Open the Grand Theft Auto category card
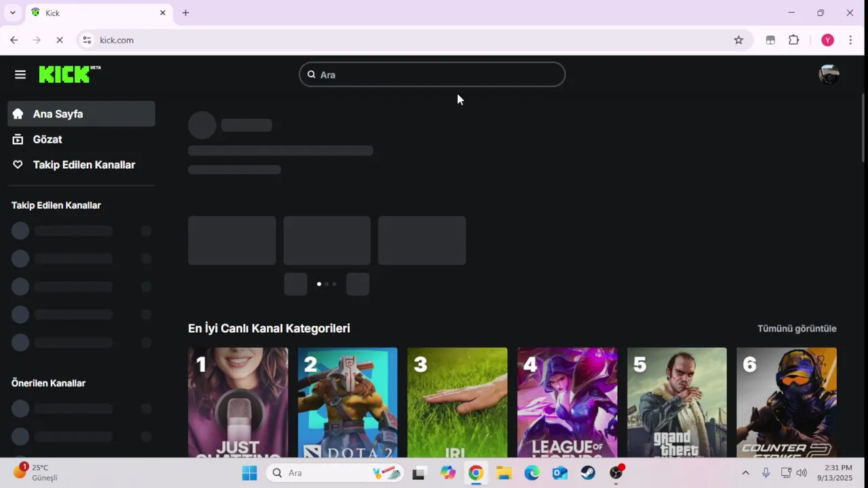 pyautogui.click(x=677, y=403)
